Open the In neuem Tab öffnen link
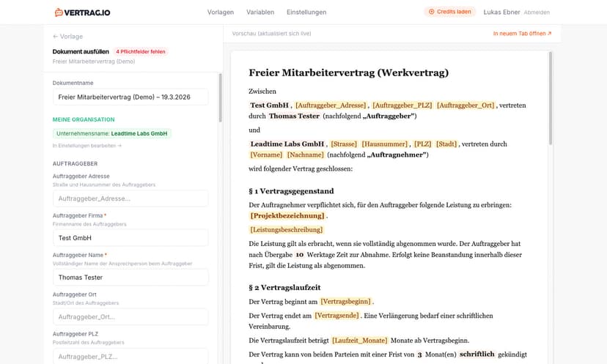This screenshot has width=607, height=364. [522, 34]
